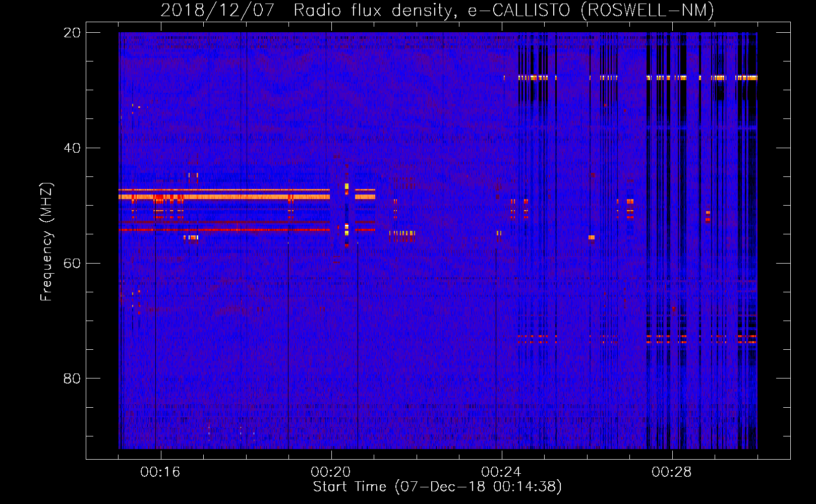Click the time tick label "00:20"
Viewport: 816px width, 504px height.
tap(331, 472)
